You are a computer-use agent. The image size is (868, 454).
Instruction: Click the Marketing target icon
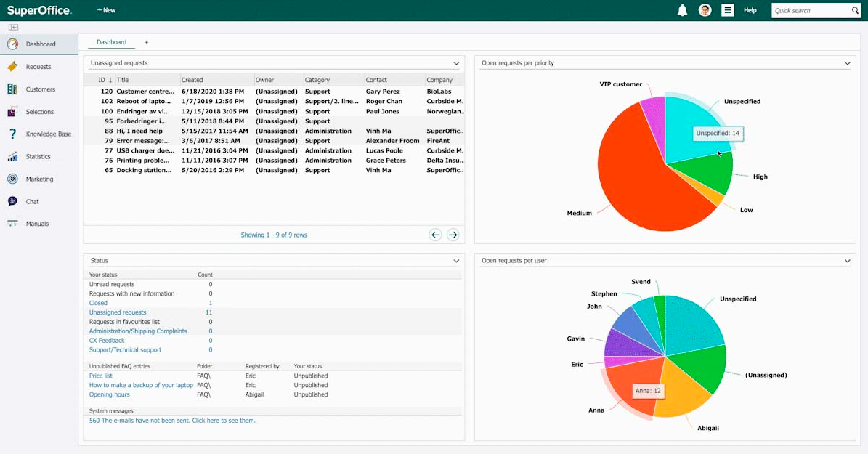click(x=12, y=179)
